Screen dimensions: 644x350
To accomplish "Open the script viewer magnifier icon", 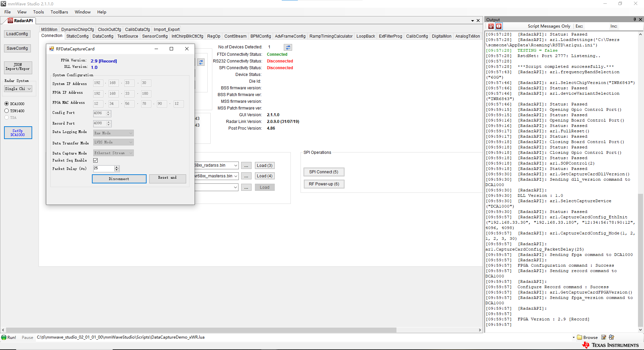I will coord(611,337).
